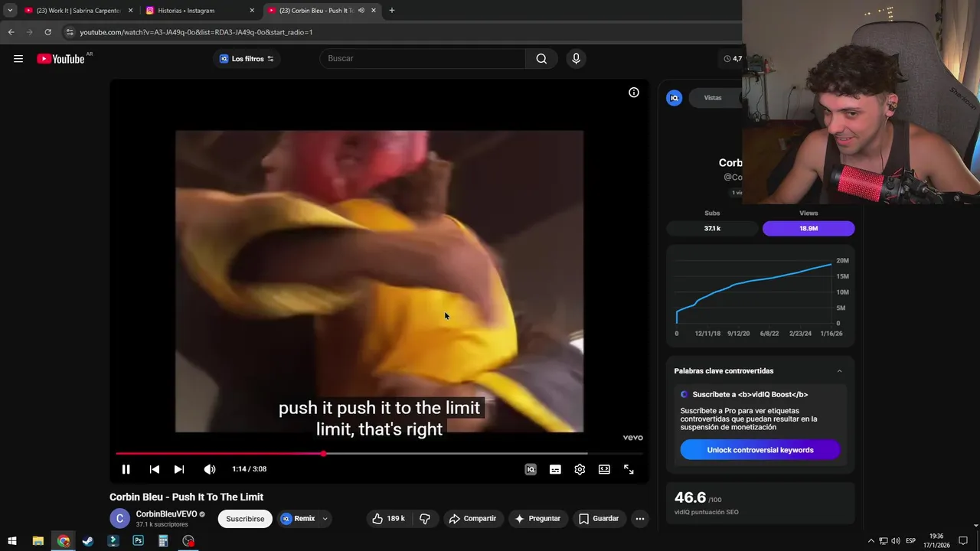Screen dimensions: 980x551
Task: Click the 4.7 clock indicator in header
Action: pos(733,59)
